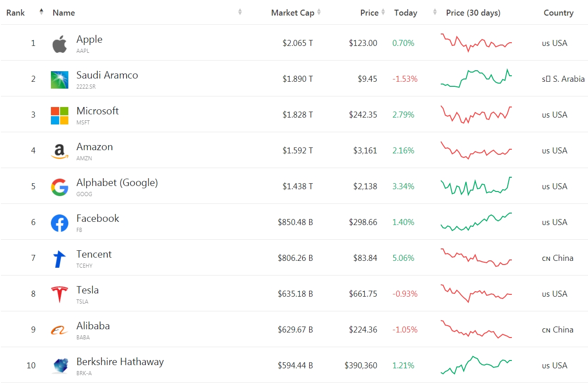Image resolution: width=588 pixels, height=383 pixels.
Task: Click Apple's 30-day price chart
Action: (x=476, y=42)
